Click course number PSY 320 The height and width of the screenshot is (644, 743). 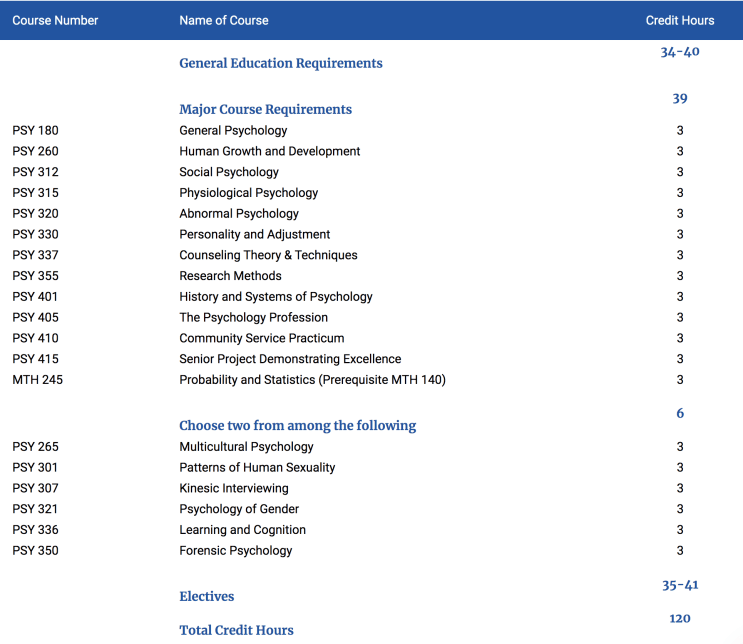pyautogui.click(x=36, y=214)
